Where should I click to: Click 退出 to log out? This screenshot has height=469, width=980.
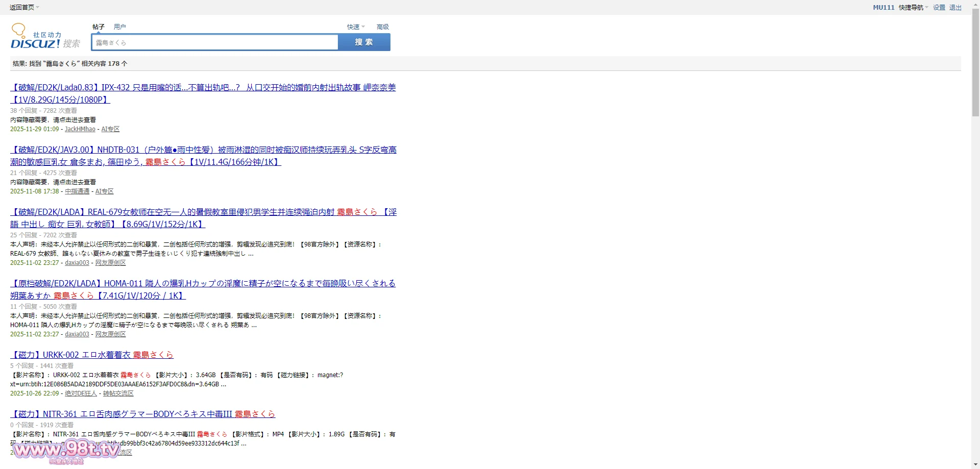[955, 7]
